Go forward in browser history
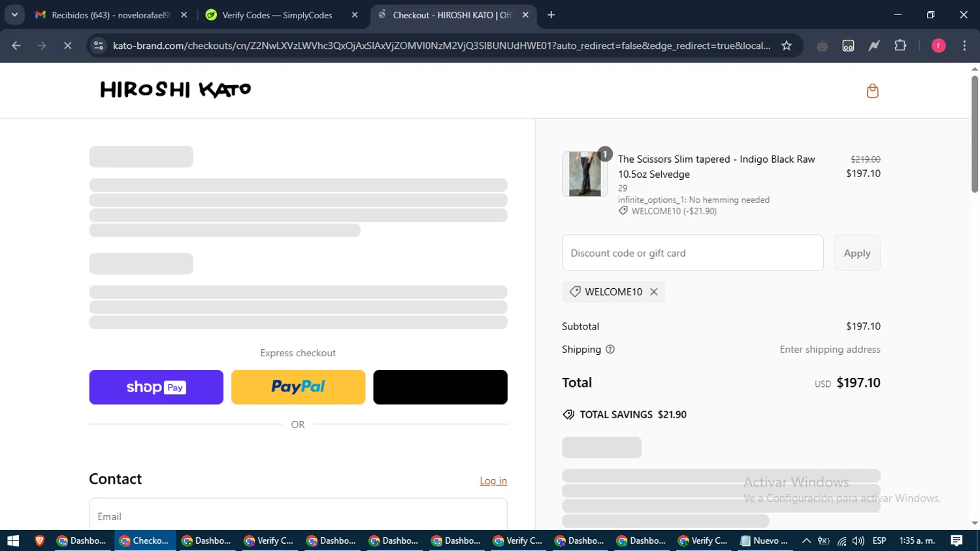The height and width of the screenshot is (551, 980). [42, 46]
